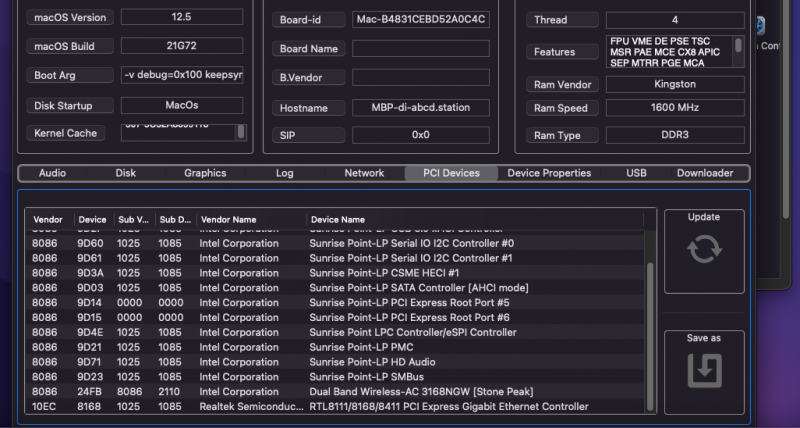Click the Update refresh arrows icon

704,248
